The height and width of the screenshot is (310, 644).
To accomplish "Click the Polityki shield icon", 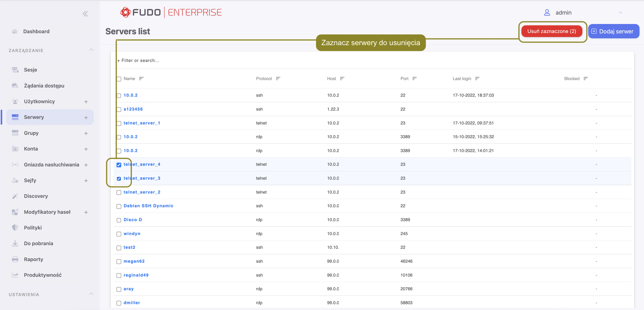I will click(15, 228).
